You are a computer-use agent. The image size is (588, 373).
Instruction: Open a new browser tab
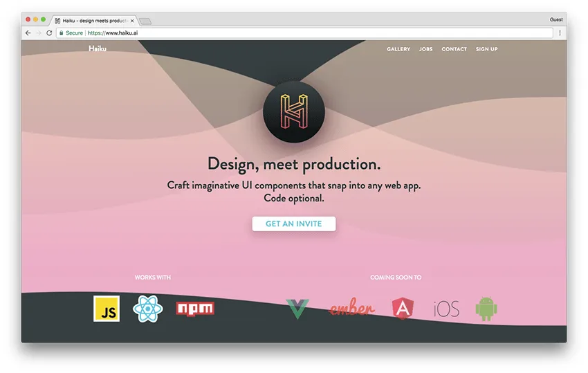pyautogui.click(x=145, y=21)
